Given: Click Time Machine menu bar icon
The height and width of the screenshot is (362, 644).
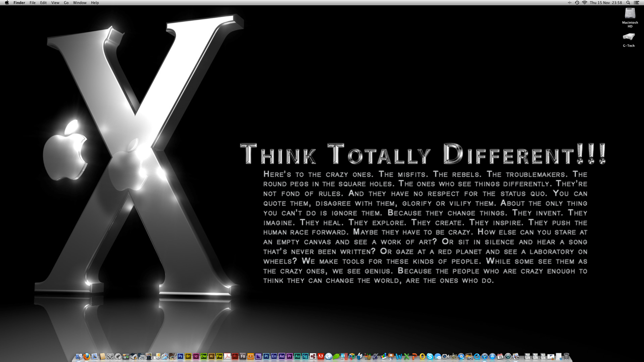Looking at the screenshot, I should coord(577,3).
